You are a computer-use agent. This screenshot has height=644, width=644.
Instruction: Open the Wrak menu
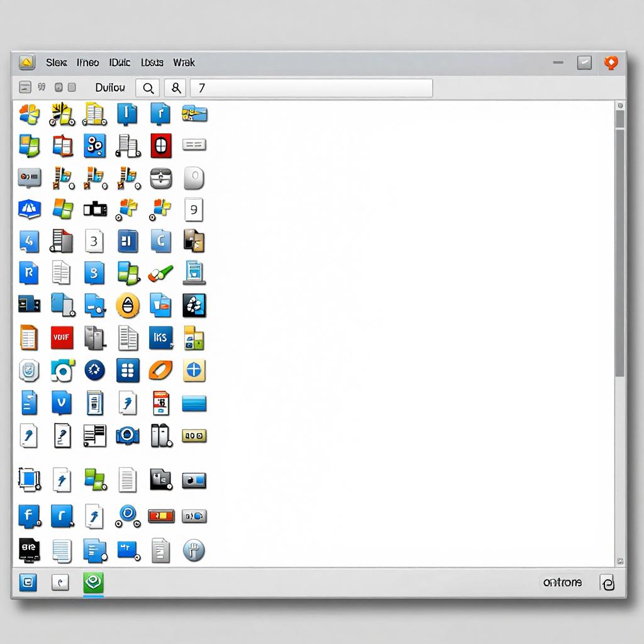(x=184, y=62)
